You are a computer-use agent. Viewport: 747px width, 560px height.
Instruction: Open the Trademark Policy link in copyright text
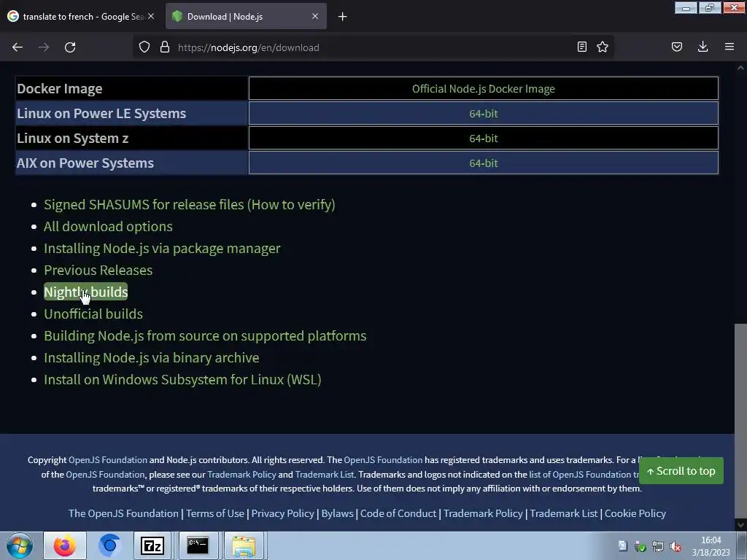(x=241, y=474)
